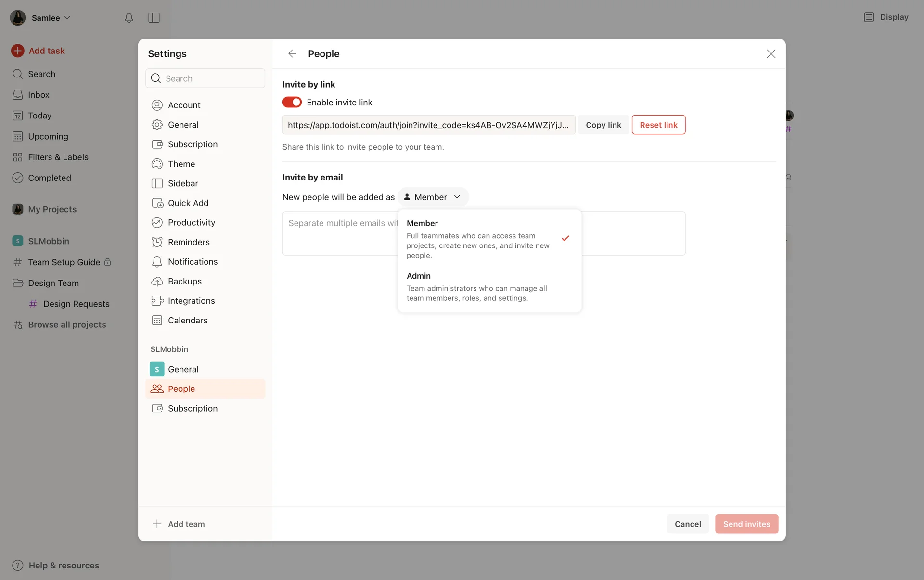
Task: Open Integrations settings
Action: (191, 301)
